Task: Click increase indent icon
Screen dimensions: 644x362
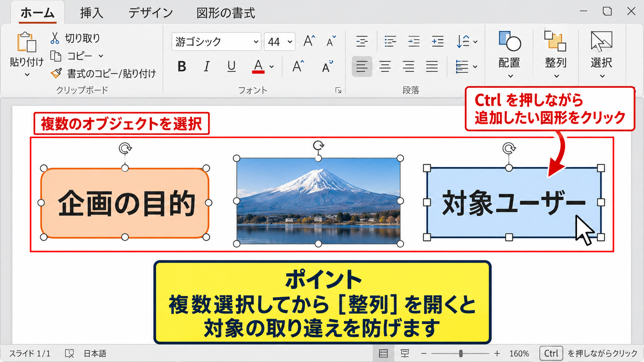Action: tap(438, 41)
